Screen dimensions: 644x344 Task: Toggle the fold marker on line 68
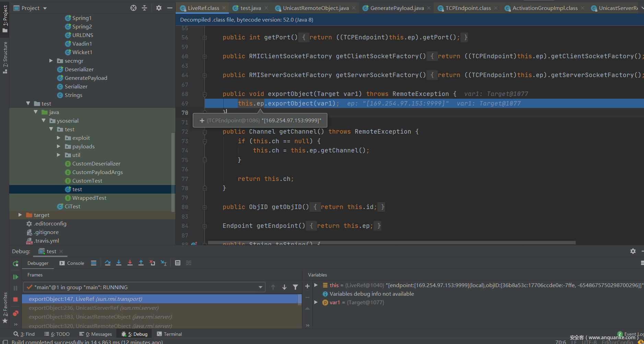pyautogui.click(x=205, y=94)
